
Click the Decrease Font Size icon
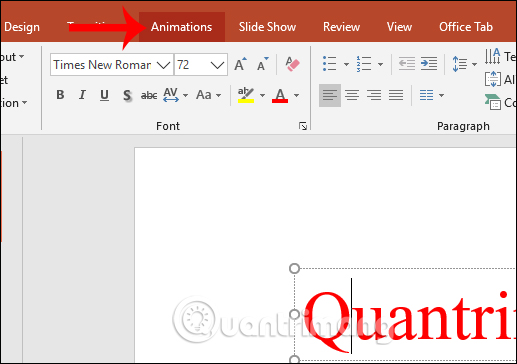click(262, 64)
